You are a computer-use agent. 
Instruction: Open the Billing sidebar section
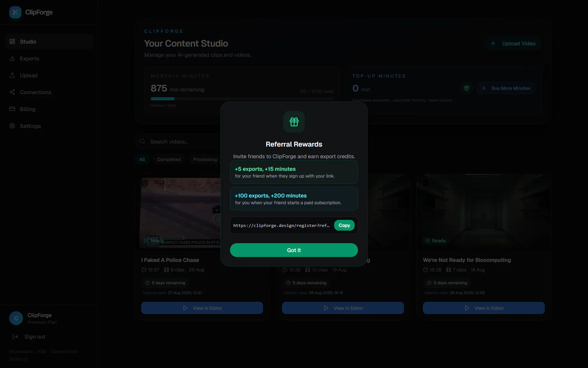click(x=49, y=109)
